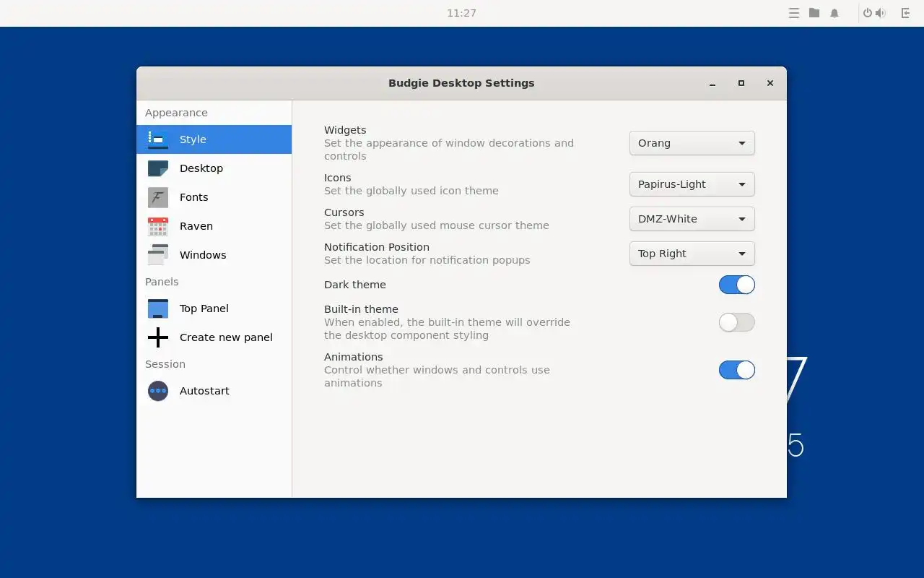Select the Desktop entry in the sidebar

point(214,168)
